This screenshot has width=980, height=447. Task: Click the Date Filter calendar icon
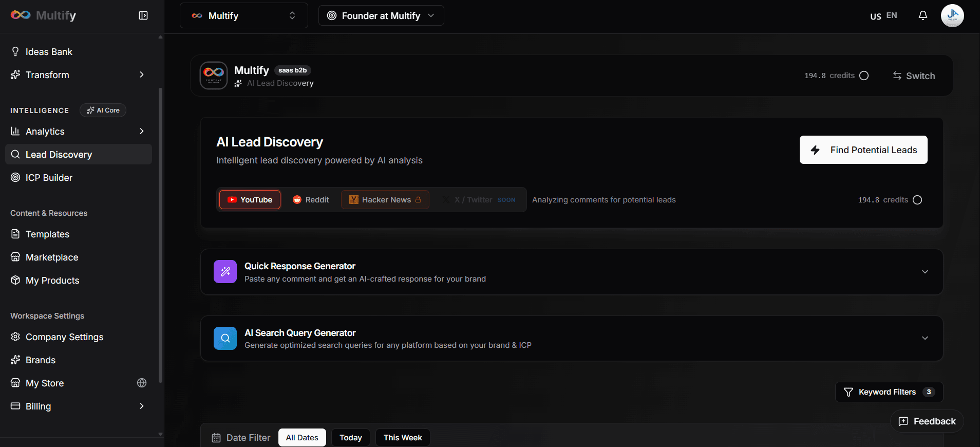click(216, 438)
